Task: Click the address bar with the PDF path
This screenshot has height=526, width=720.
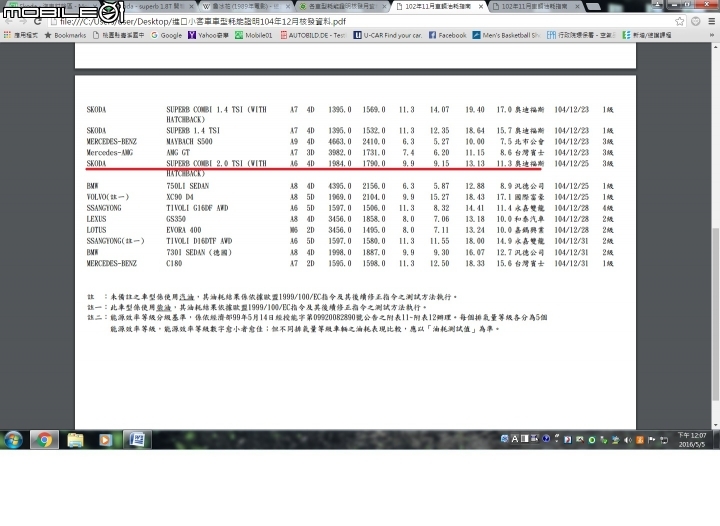Action: [358, 22]
